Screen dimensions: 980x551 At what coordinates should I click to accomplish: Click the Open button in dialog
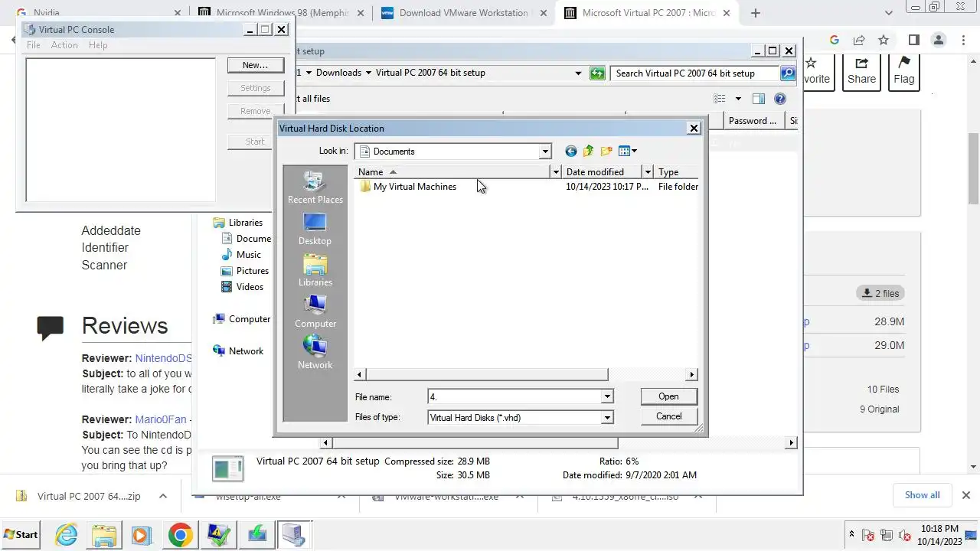668,396
